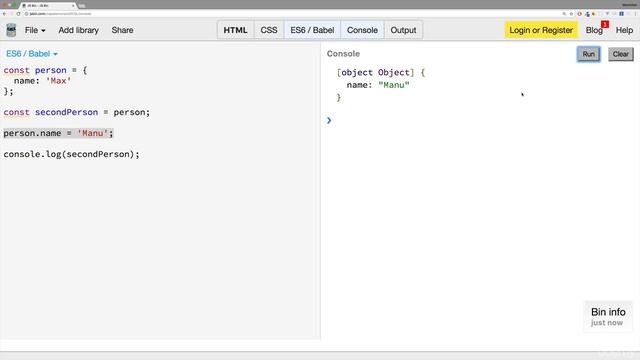Click Add library in the menu
Screen dimensions: 640x360
78,30
